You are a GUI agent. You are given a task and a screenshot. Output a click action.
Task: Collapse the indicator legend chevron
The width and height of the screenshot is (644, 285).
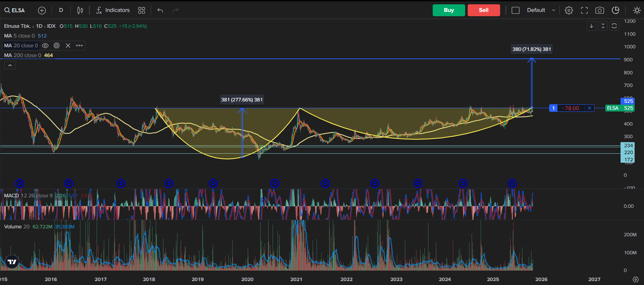[x=10, y=65]
